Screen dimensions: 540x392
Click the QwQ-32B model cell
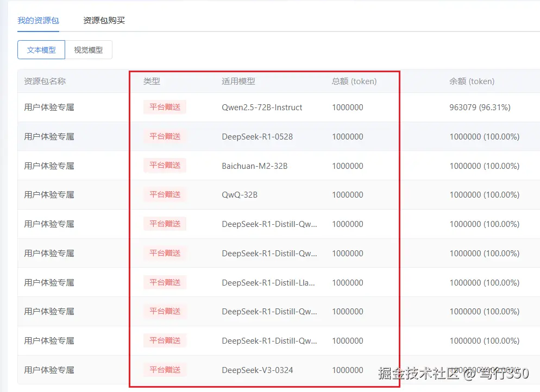240,195
